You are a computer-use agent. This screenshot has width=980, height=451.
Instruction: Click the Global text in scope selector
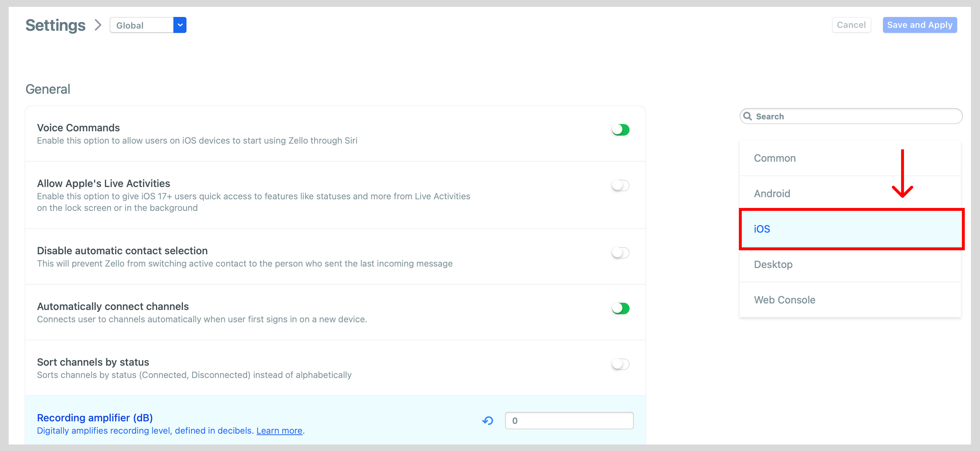(x=130, y=25)
